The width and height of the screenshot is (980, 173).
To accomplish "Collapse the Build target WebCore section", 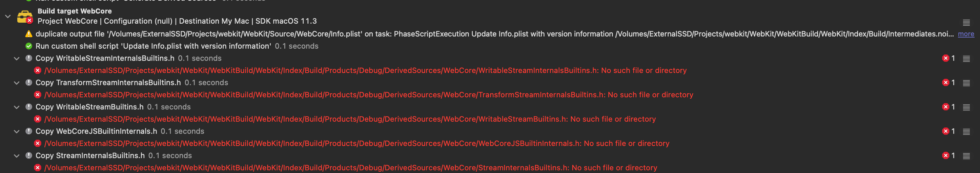I will point(7,16).
